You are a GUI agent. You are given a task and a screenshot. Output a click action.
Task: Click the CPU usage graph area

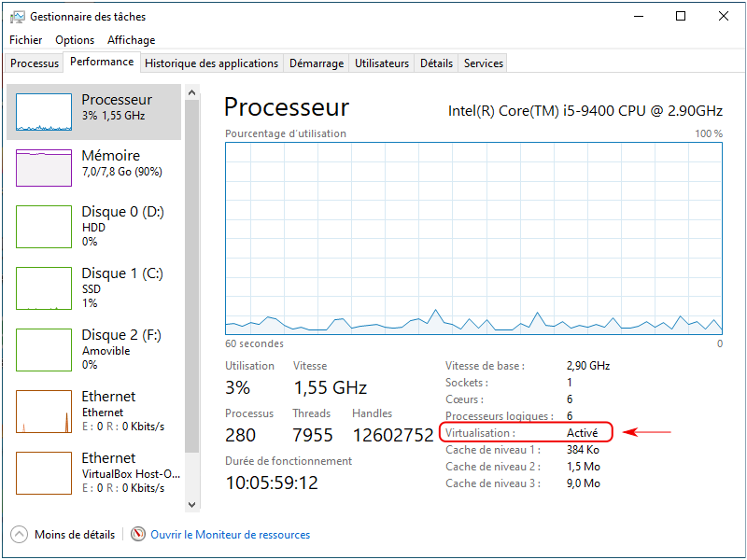tap(473, 238)
